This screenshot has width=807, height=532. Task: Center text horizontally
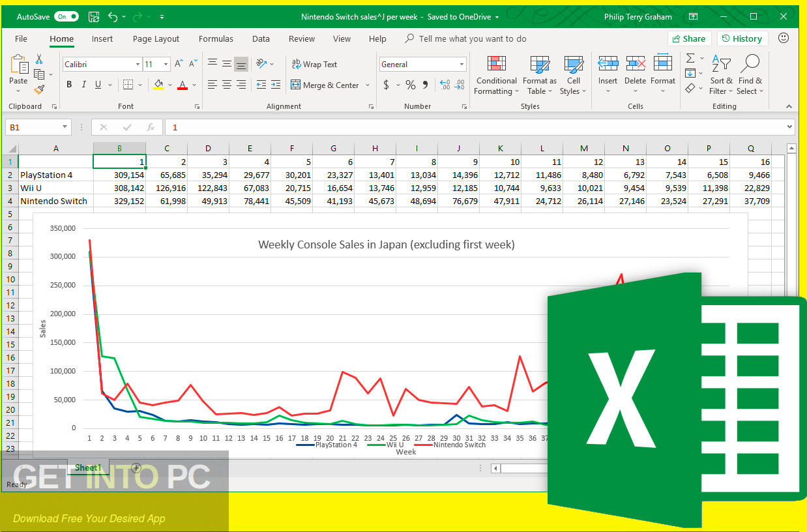227,85
